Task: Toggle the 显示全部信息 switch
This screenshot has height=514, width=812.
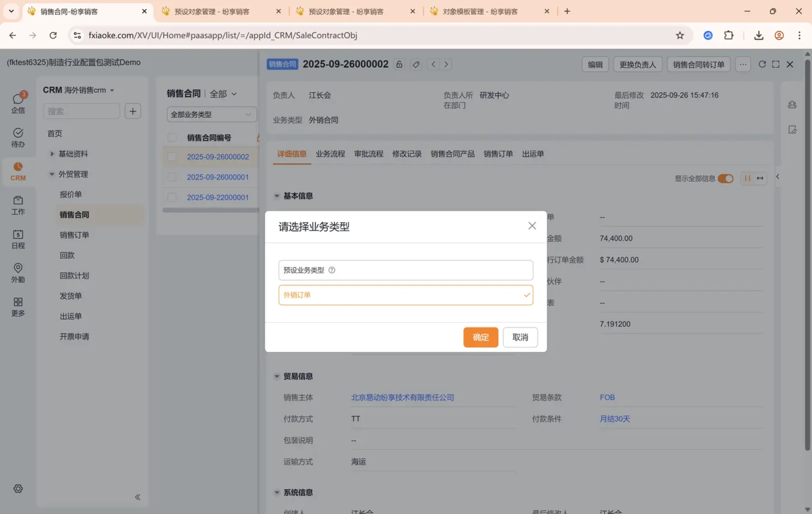Action: [x=725, y=178]
